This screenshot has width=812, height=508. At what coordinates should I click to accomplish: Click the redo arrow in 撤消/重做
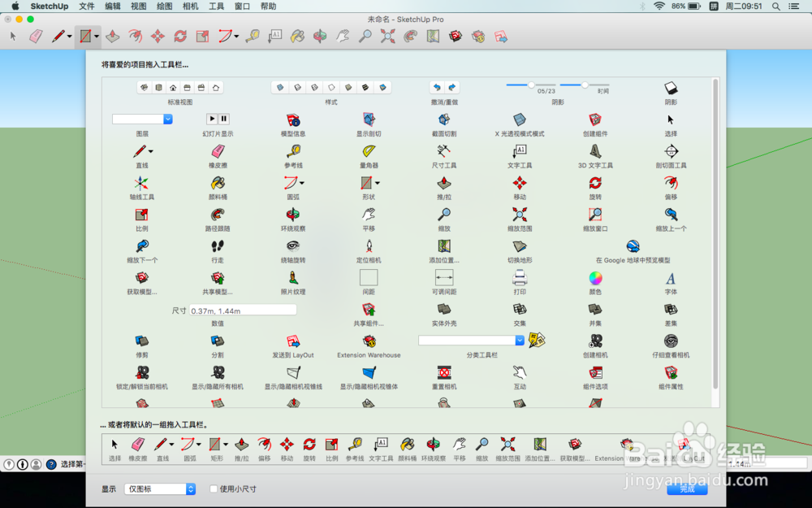click(x=451, y=87)
